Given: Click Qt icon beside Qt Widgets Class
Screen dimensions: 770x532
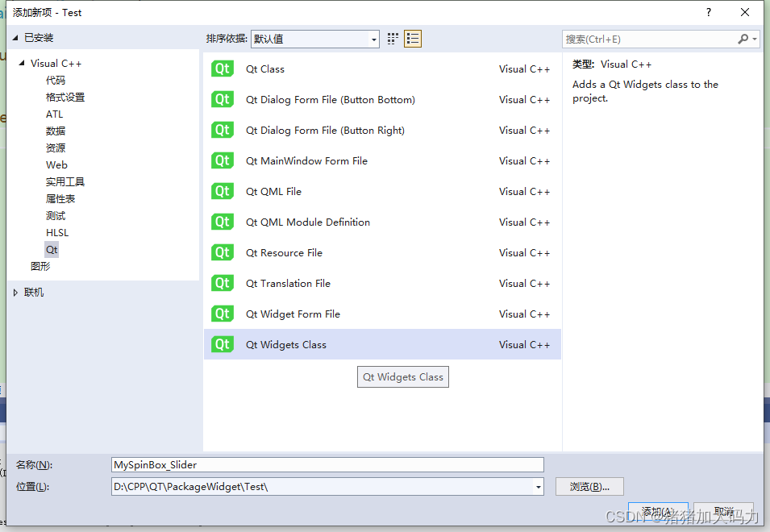Looking at the screenshot, I should (222, 344).
